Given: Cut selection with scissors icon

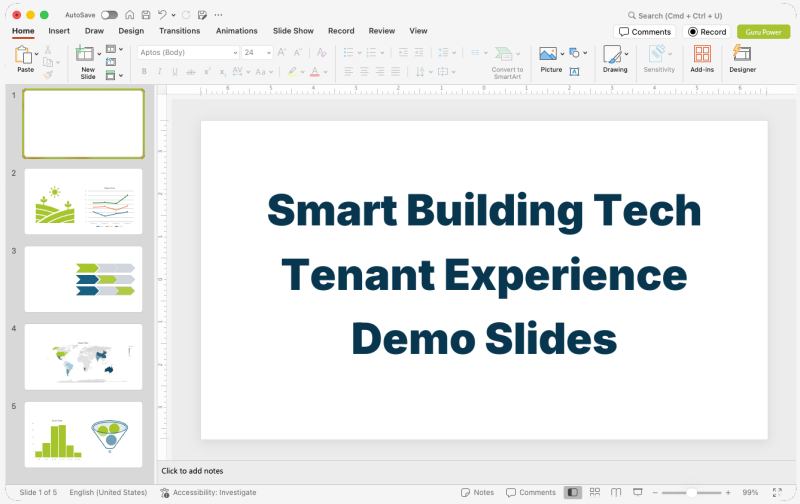Looking at the screenshot, I should click(x=47, y=49).
